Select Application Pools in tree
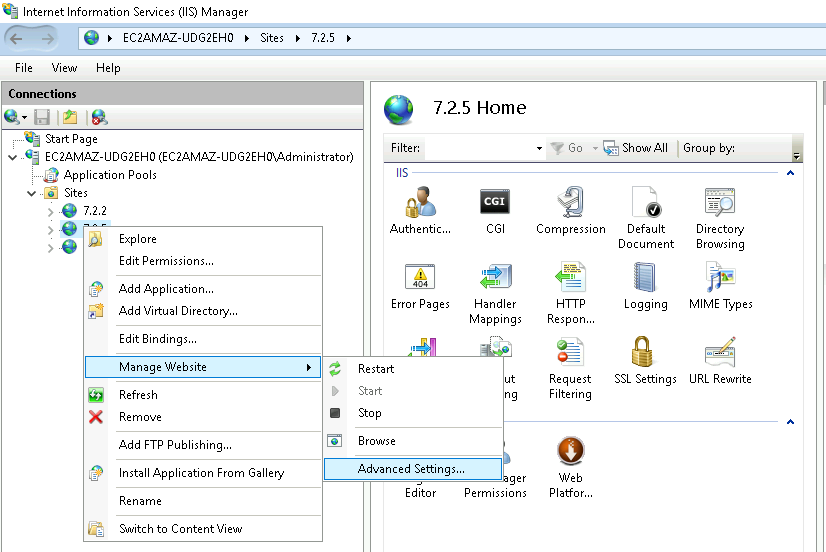Screen dimensions: 826x552 coord(110,175)
